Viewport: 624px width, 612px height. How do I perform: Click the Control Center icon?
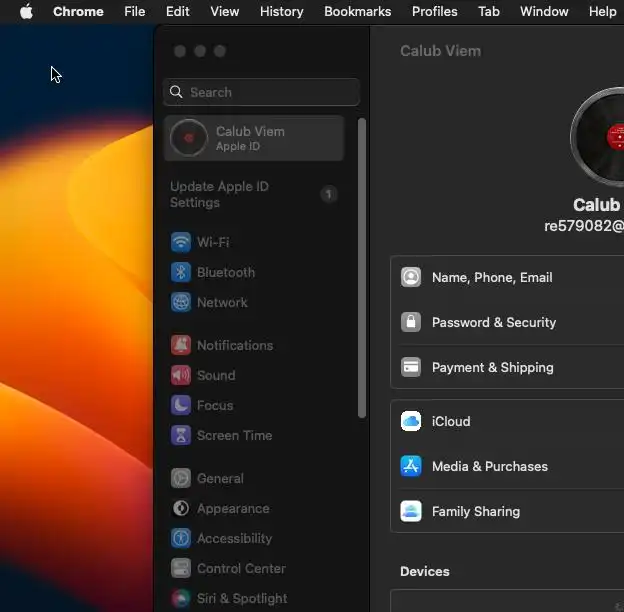click(181, 568)
